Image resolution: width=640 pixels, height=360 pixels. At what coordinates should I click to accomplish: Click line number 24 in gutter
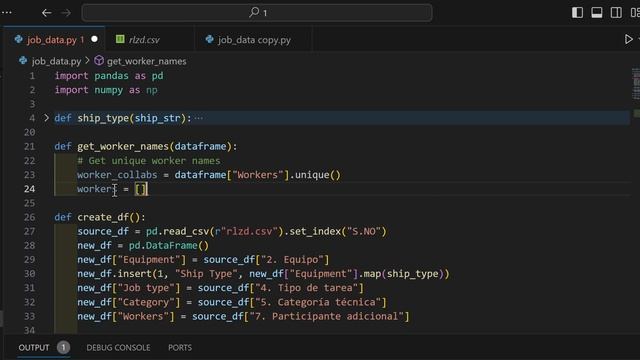click(x=29, y=189)
